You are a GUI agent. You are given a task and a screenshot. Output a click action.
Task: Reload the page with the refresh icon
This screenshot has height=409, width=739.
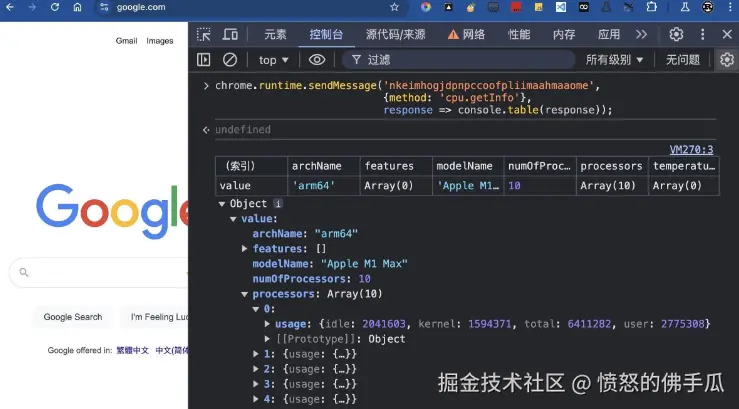tap(55, 7)
